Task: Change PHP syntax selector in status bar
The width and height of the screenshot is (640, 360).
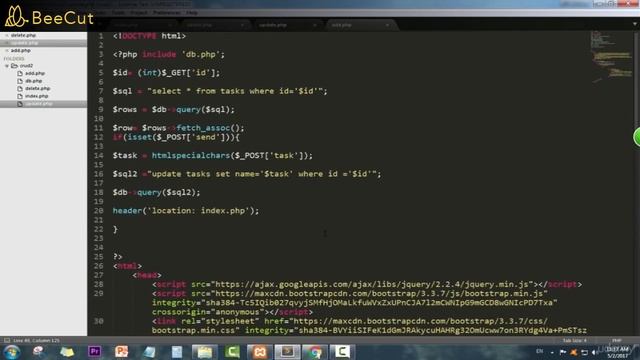Action: pyautogui.click(x=616, y=340)
